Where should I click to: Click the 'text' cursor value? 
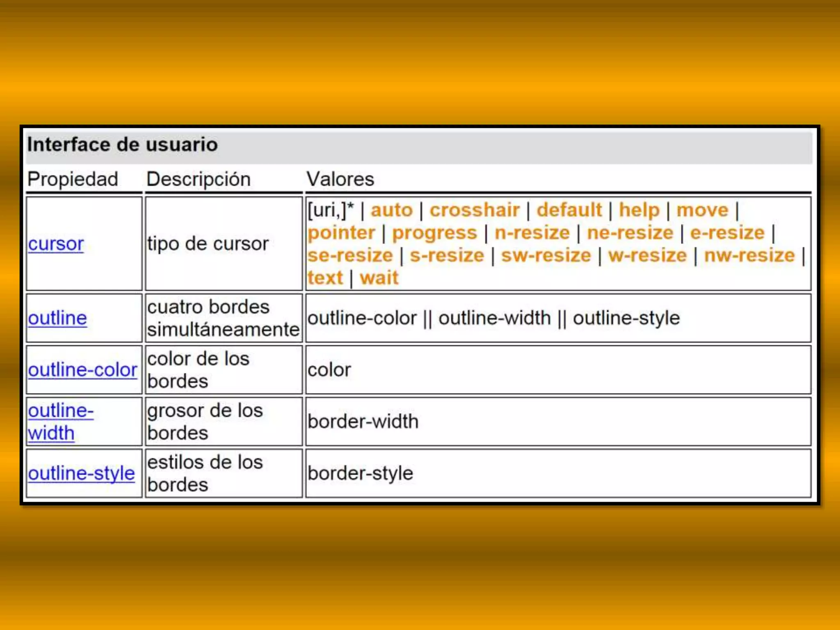pyautogui.click(x=325, y=278)
